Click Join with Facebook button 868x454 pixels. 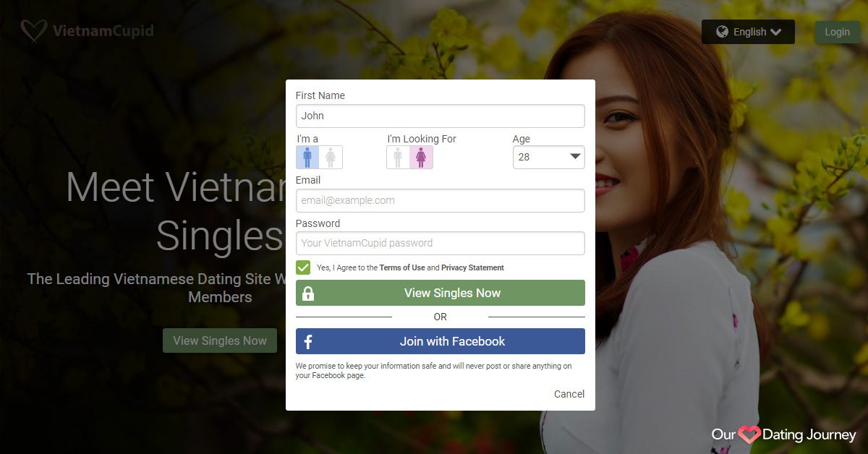(x=452, y=341)
